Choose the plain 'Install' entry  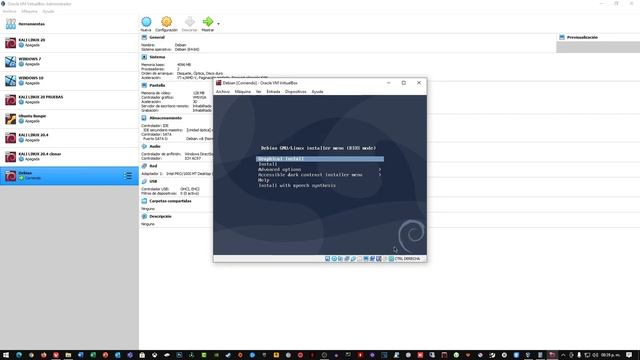[x=268, y=164]
